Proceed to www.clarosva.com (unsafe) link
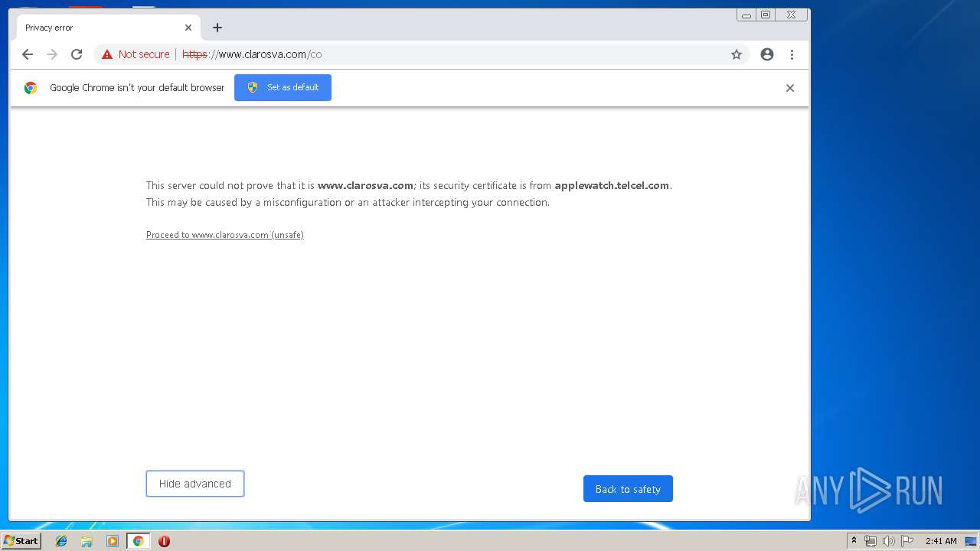The width and height of the screenshot is (980, 551). point(225,235)
